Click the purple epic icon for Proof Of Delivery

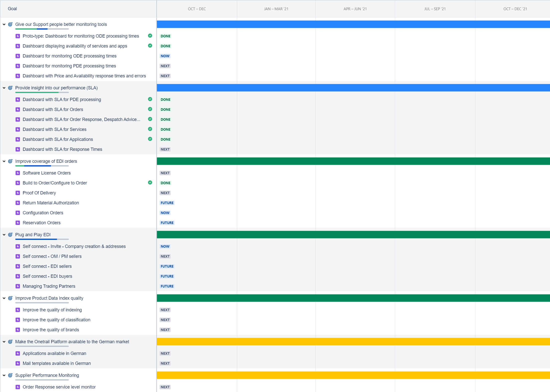pos(18,193)
